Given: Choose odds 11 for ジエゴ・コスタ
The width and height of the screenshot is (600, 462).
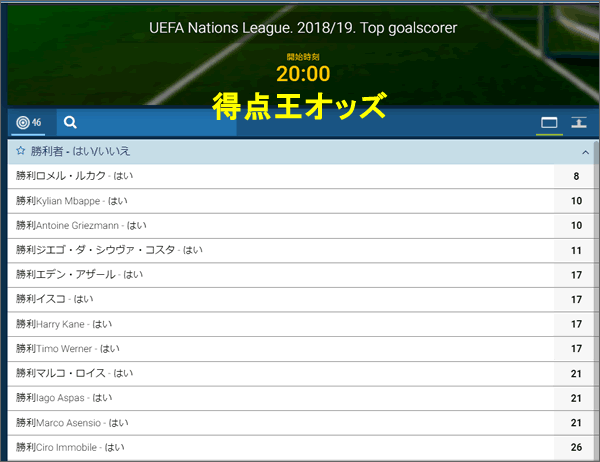Looking at the screenshot, I should 574,250.
